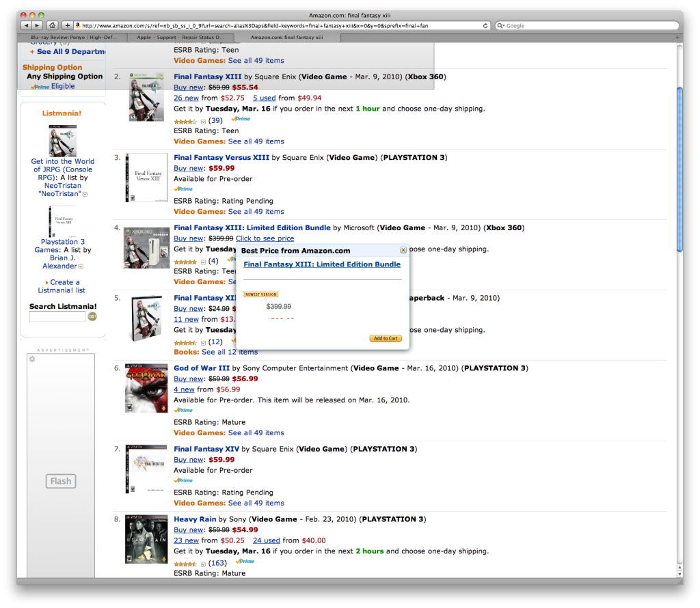Click Buy new link for Final Fantasy XIV
The height and width of the screenshot is (608, 700).
click(x=189, y=460)
